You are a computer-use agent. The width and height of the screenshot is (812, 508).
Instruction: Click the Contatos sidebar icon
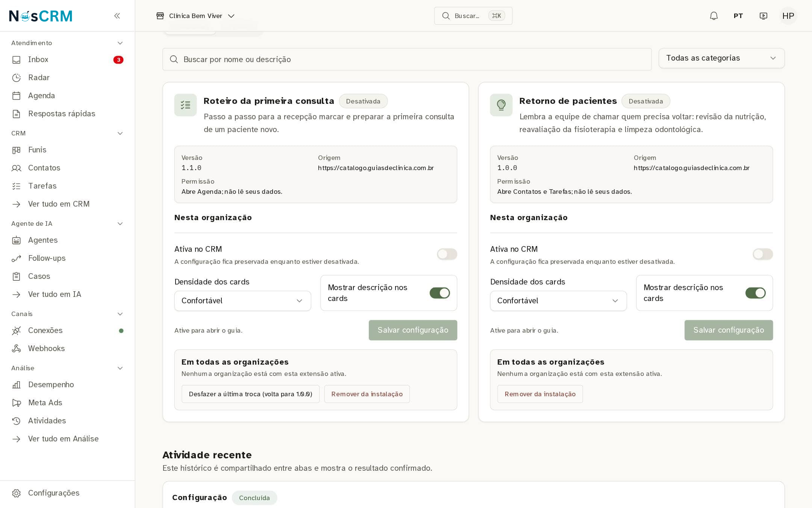[16, 168]
